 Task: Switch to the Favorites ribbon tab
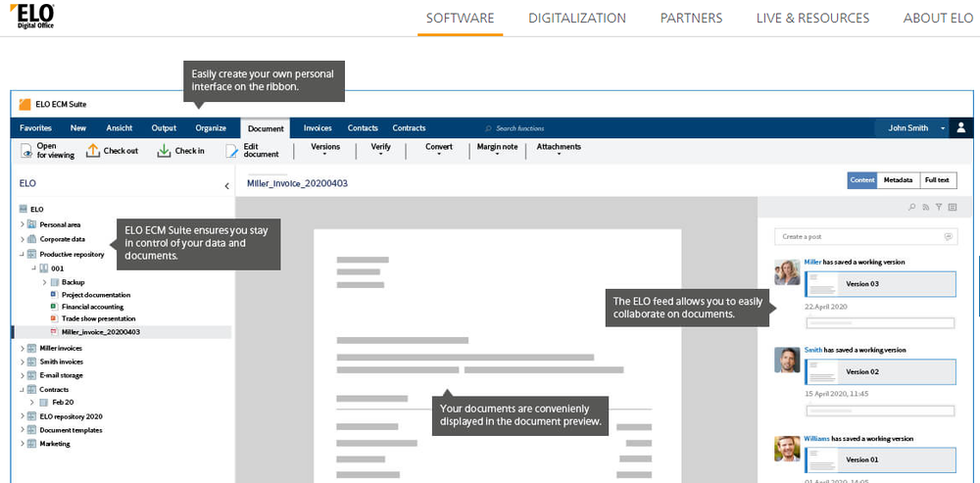[35, 128]
